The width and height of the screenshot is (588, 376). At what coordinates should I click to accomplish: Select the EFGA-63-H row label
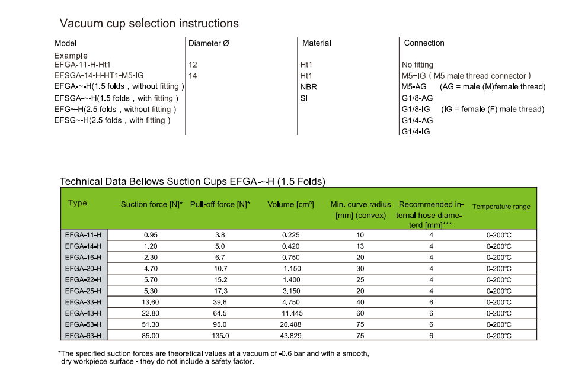[83, 336]
